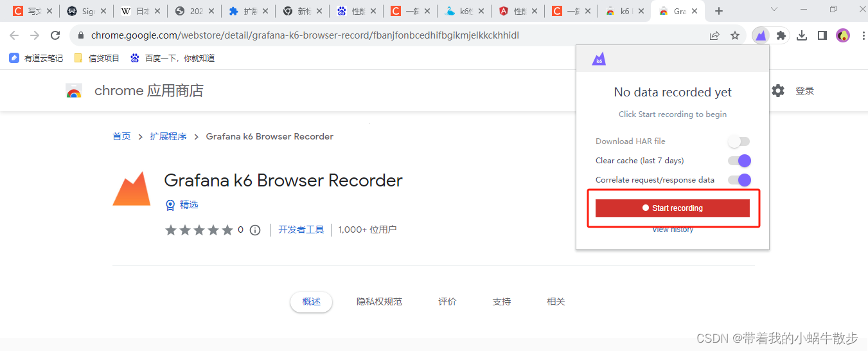Select the 相关 tab
The image size is (868, 351).
pos(556,301)
